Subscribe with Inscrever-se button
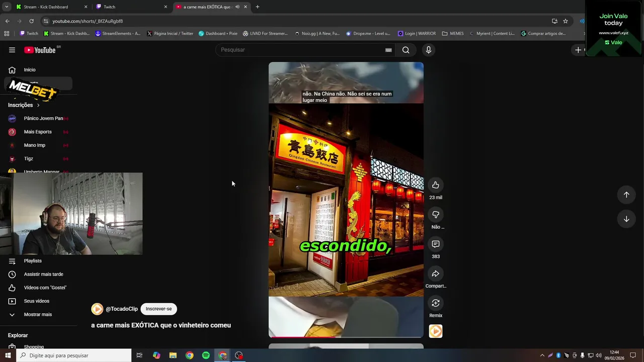The image size is (644, 362). click(158, 309)
